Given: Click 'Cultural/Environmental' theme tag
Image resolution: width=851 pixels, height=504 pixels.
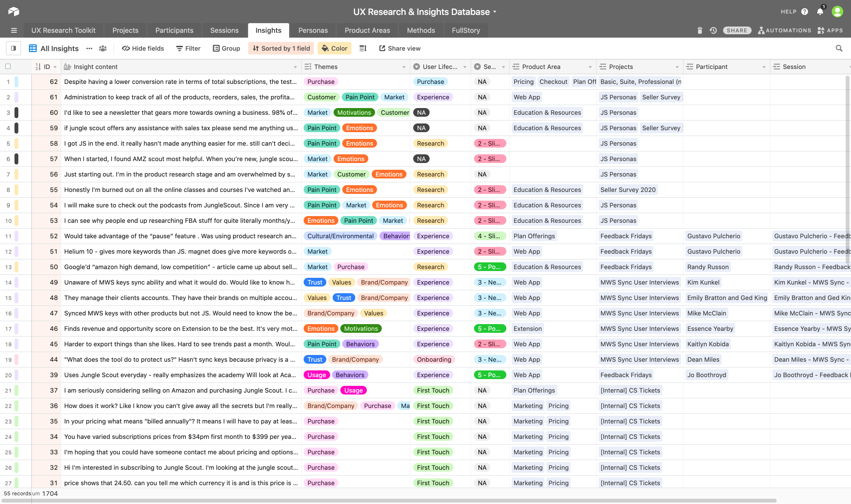Looking at the screenshot, I should click(340, 236).
